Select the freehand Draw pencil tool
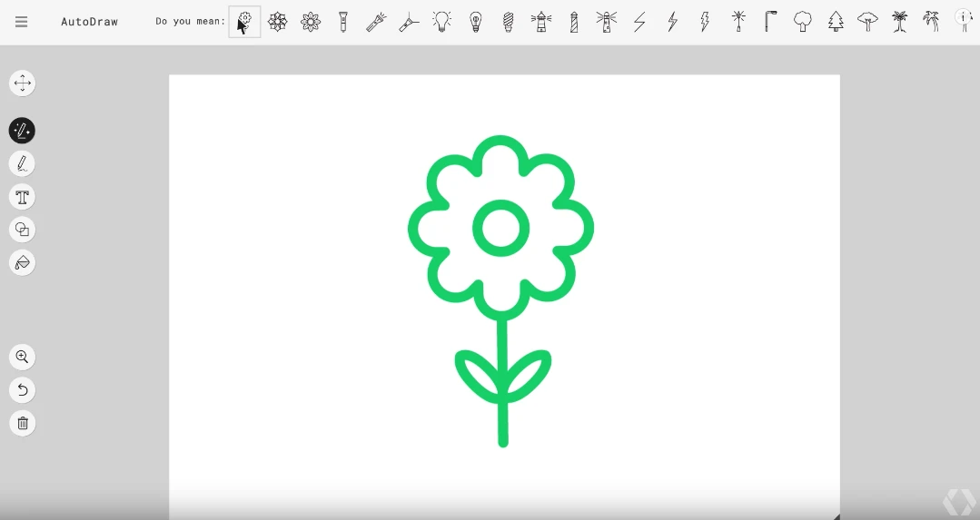 click(23, 164)
